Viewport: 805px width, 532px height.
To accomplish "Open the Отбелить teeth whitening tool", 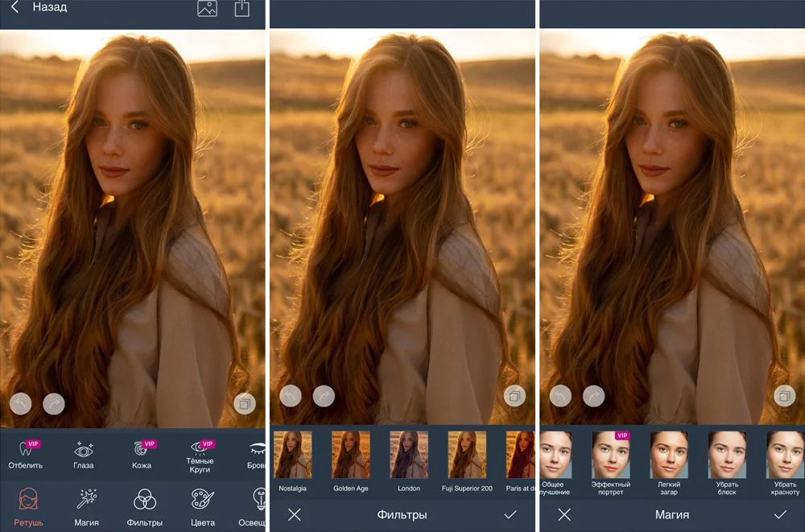I will click(x=25, y=454).
